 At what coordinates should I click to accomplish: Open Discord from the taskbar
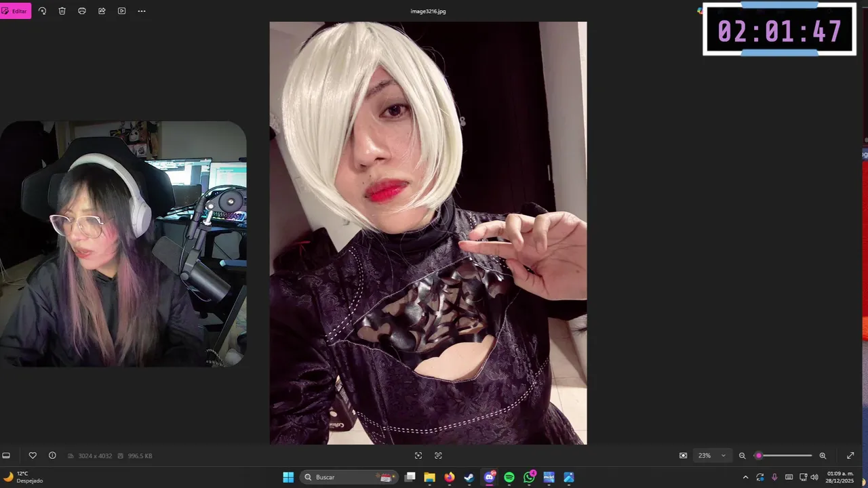(x=490, y=477)
